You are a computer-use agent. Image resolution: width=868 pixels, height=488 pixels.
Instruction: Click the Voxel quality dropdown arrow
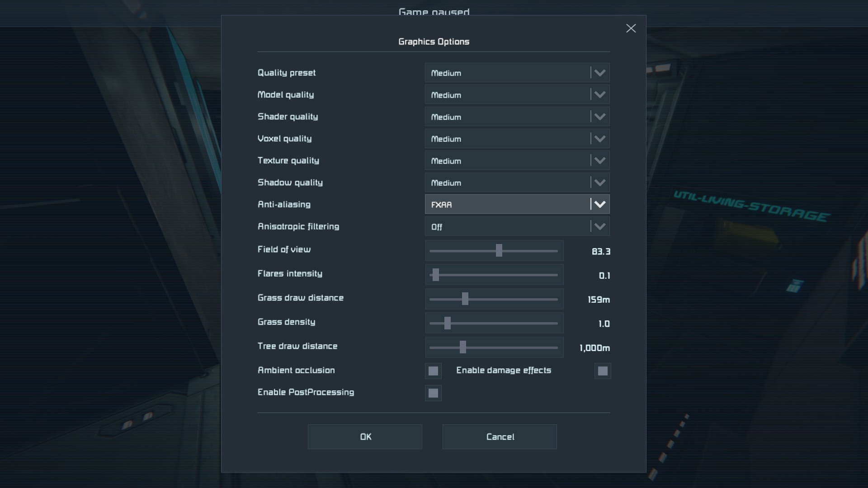(x=599, y=139)
